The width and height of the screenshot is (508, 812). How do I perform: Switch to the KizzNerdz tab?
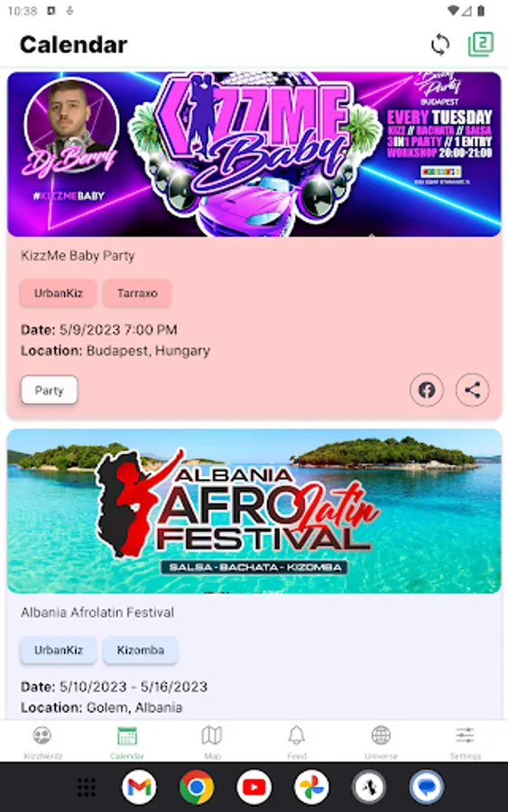tap(42, 742)
